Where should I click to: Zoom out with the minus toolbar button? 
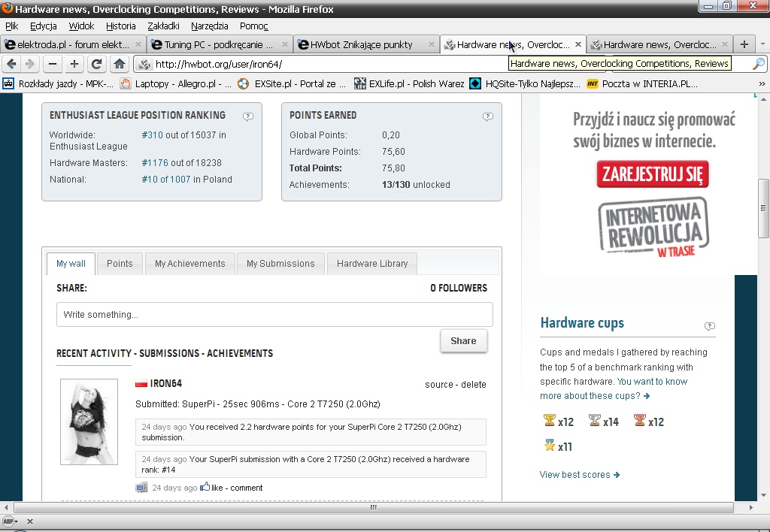tap(53, 64)
